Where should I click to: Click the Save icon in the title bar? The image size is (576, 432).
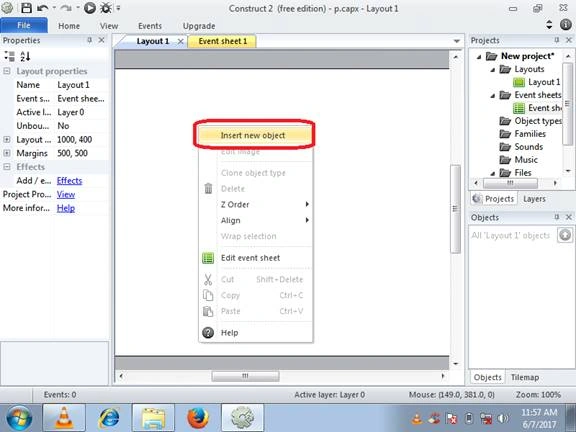point(26,8)
